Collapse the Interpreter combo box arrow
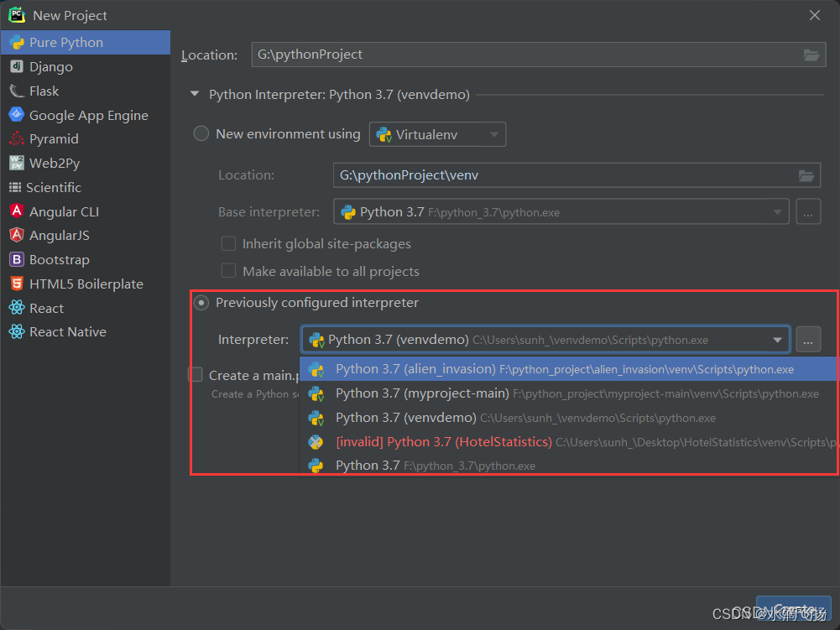The width and height of the screenshot is (840, 630). pyautogui.click(x=777, y=340)
